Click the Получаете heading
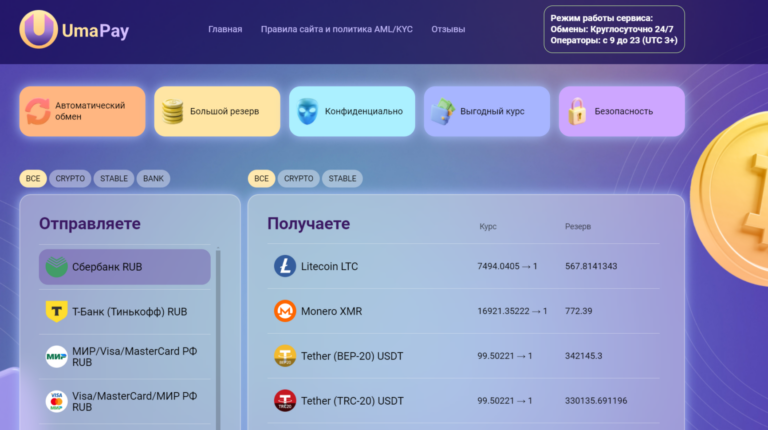Viewport: 768px width, 430px height. tap(309, 224)
